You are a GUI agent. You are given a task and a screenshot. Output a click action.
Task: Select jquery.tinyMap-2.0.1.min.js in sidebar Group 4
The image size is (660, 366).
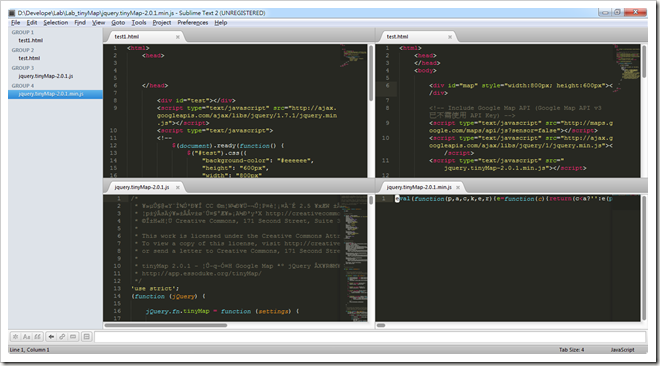(x=55, y=94)
